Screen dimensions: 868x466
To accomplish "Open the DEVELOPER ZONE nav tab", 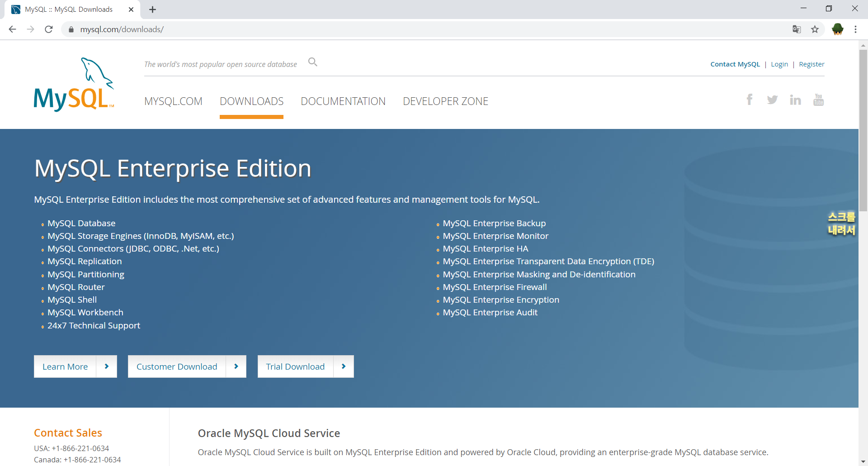I will [x=445, y=101].
